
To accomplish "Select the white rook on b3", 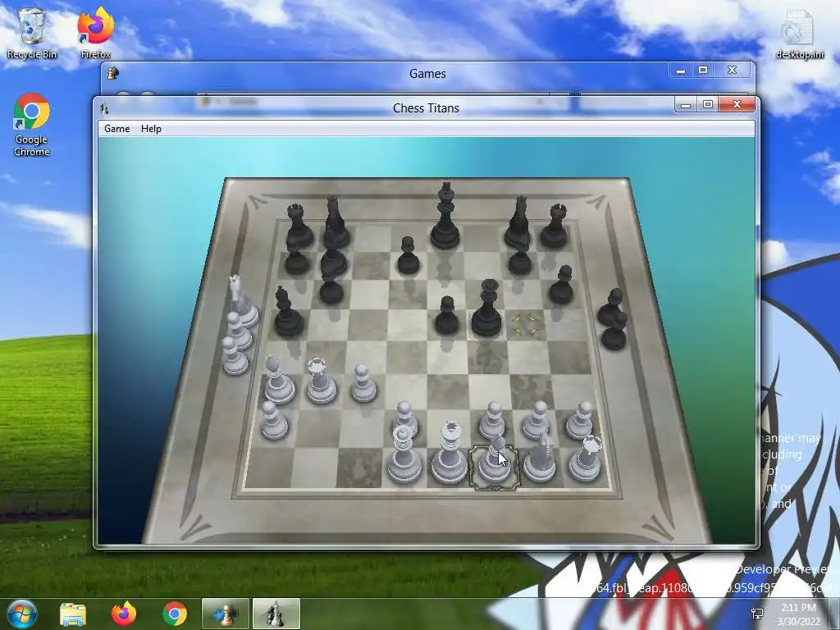I will [x=321, y=381].
